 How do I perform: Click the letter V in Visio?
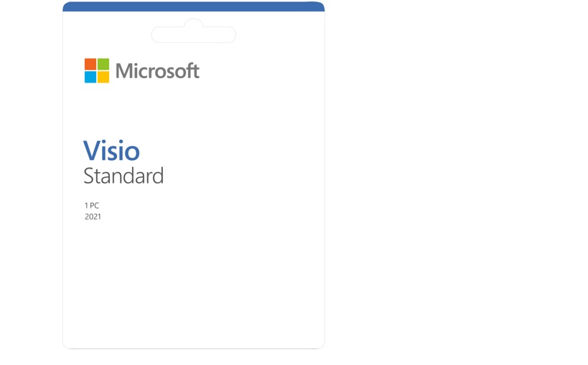pyautogui.click(x=90, y=151)
